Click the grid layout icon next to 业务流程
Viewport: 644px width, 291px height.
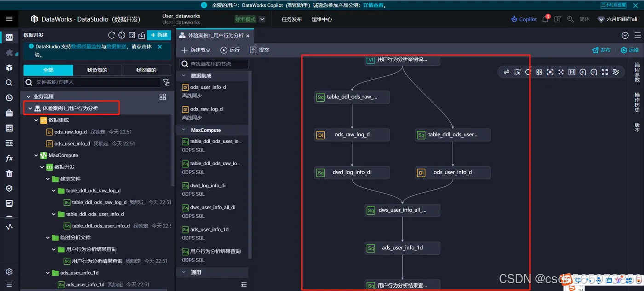click(162, 97)
